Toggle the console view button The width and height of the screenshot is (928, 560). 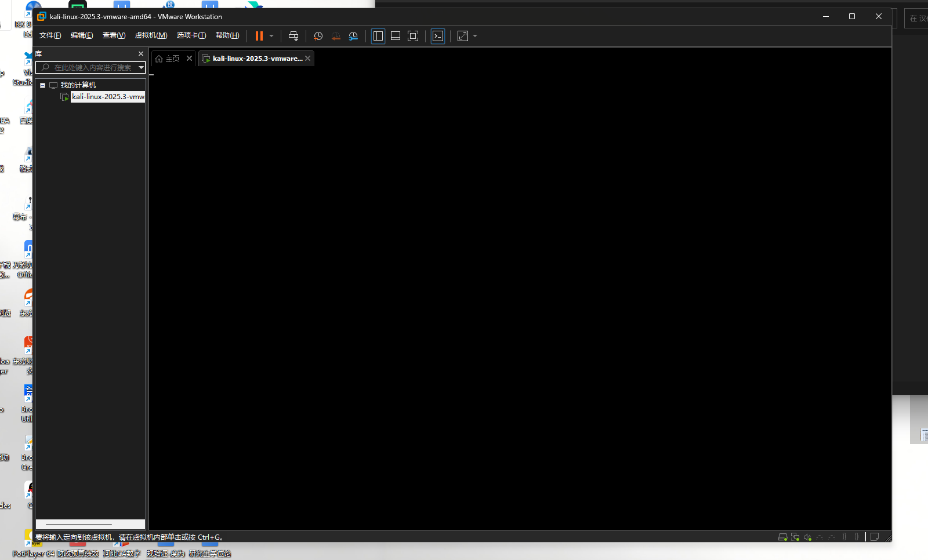pyautogui.click(x=438, y=36)
